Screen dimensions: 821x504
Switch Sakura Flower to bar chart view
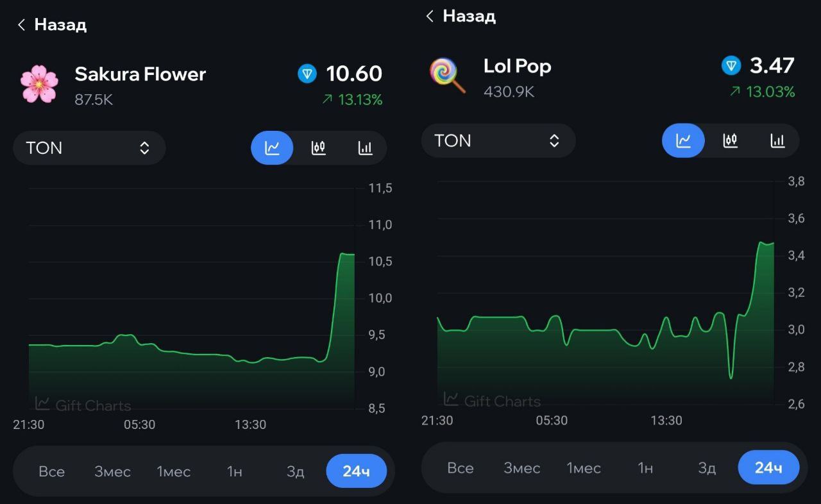click(365, 148)
